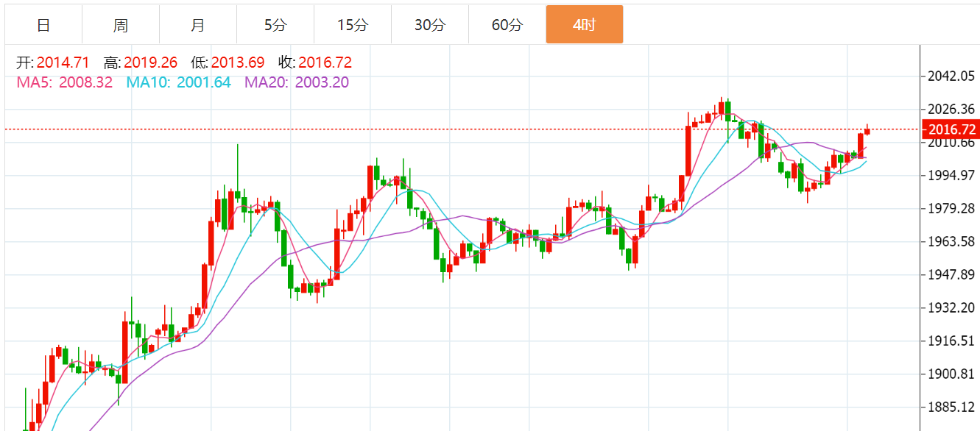Image resolution: width=980 pixels, height=431 pixels.
Task: Click the MA20: 2003.20 indicator label
Action: [297, 82]
